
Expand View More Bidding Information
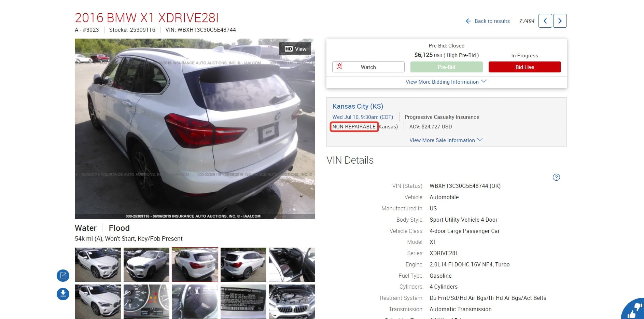(x=446, y=82)
